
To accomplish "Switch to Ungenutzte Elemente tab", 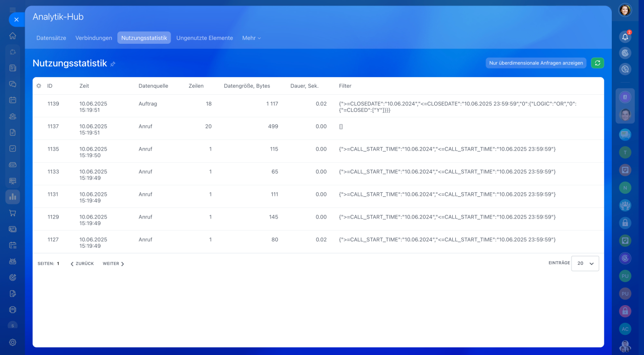I will 204,38.
